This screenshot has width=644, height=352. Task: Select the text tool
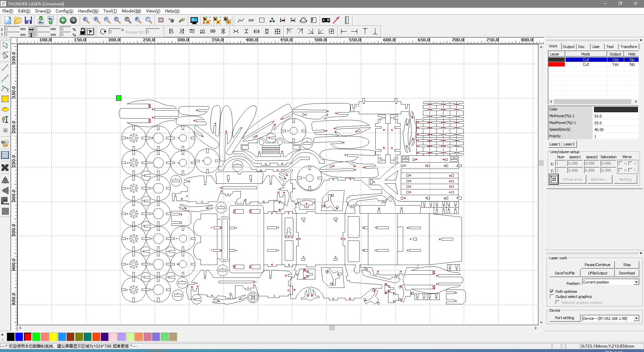(x=5, y=120)
